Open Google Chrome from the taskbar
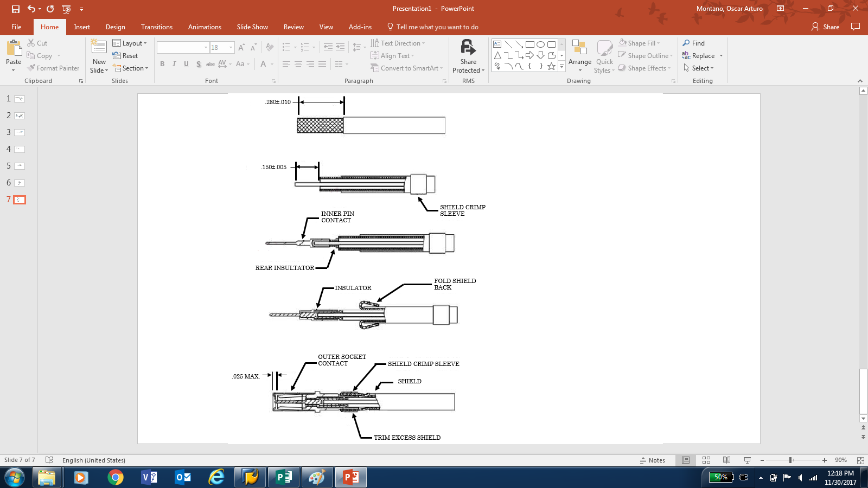Image resolution: width=868 pixels, height=488 pixels. coord(115,477)
